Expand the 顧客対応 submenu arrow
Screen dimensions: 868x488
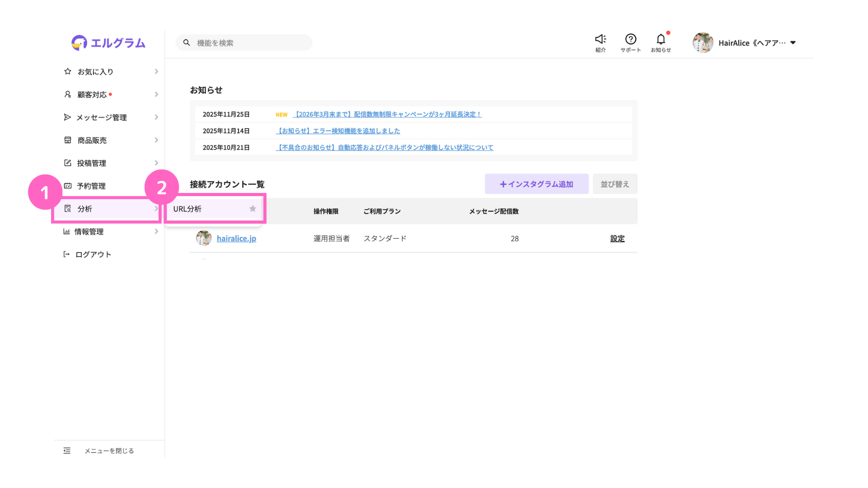tap(156, 94)
